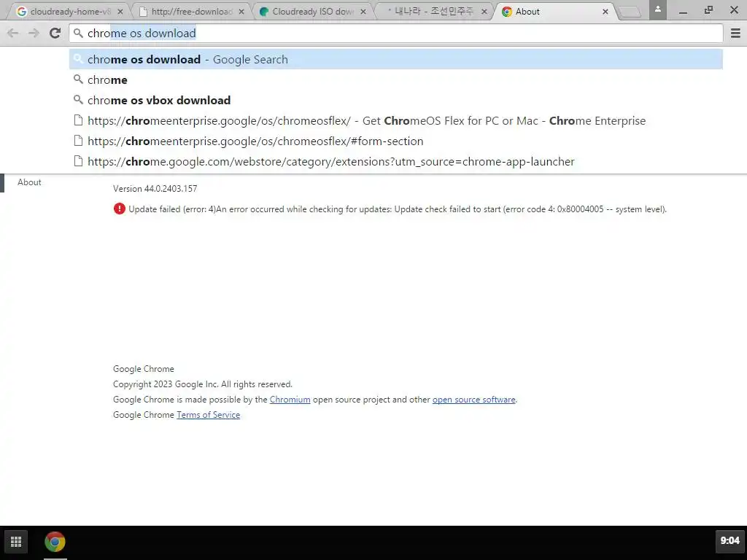Go forward with the forward arrow
The height and width of the screenshot is (560, 747).
coord(34,33)
